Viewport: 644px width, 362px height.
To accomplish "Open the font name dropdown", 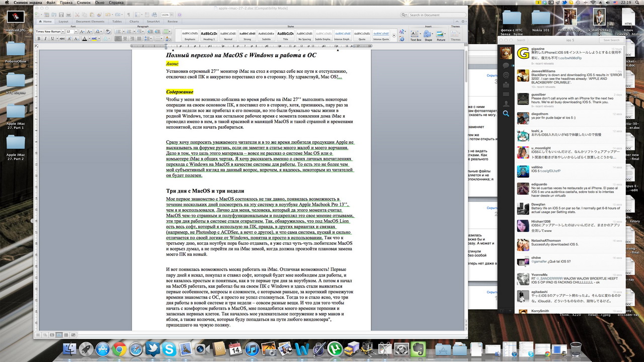I will (63, 32).
